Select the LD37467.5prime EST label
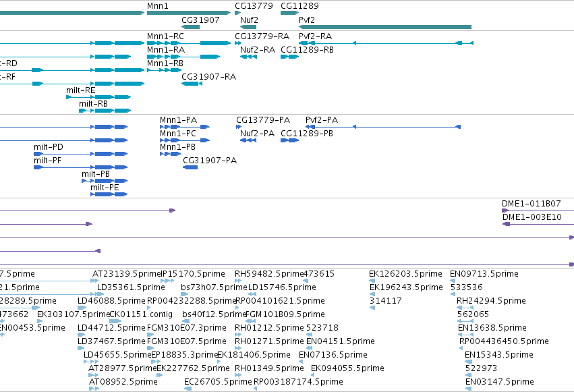The image size is (574, 392). tap(112, 341)
